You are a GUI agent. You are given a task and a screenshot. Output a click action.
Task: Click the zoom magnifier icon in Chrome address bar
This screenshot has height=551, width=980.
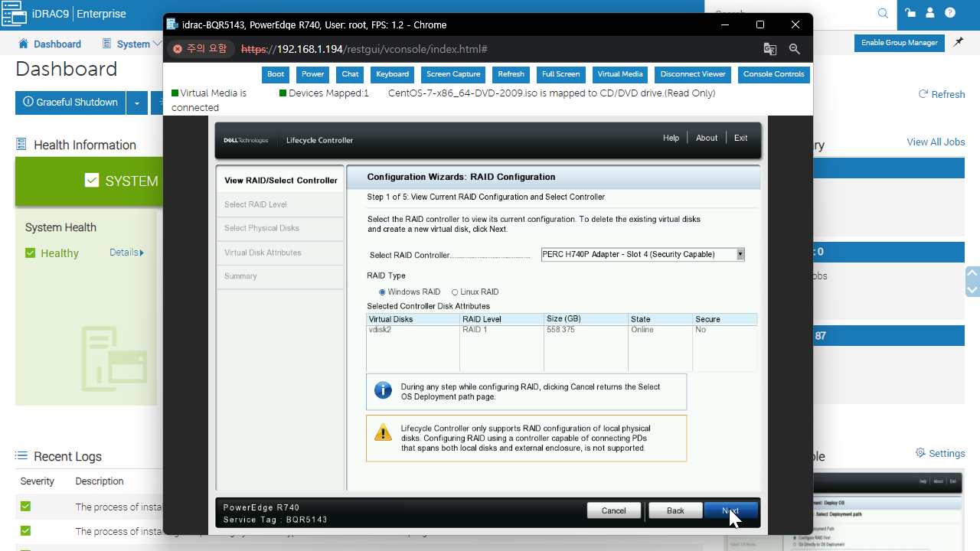[x=795, y=49]
